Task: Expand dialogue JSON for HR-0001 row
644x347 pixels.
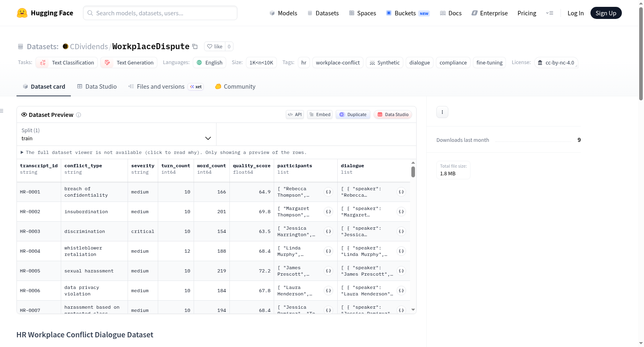Action: pyautogui.click(x=401, y=192)
